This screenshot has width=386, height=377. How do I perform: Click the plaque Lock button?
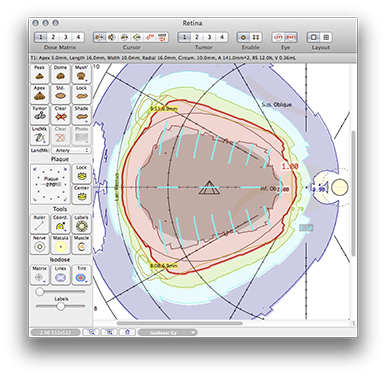81,174
